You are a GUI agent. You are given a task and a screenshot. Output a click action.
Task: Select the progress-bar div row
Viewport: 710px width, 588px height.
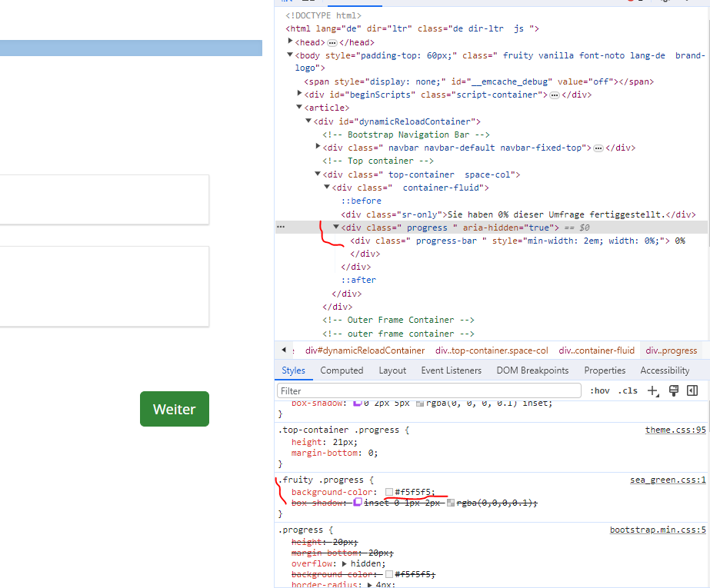tap(518, 241)
